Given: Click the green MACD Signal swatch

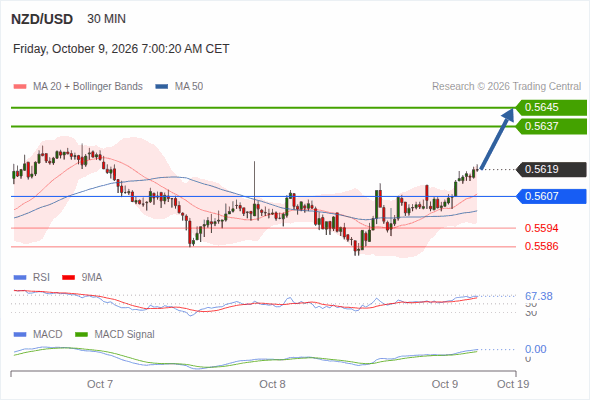Looking at the screenshot, I should [81, 335].
